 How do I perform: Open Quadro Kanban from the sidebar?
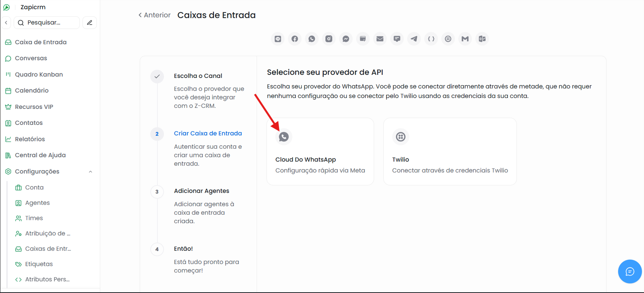point(39,74)
